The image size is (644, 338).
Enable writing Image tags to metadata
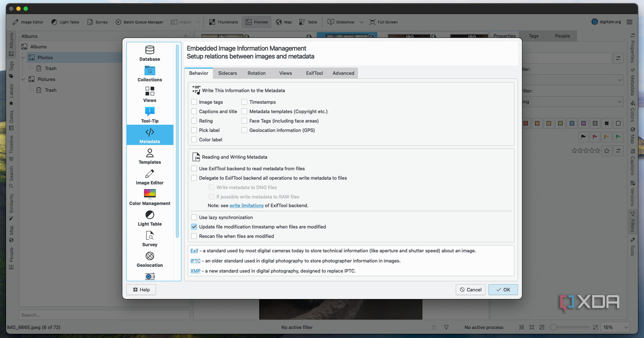[194, 102]
